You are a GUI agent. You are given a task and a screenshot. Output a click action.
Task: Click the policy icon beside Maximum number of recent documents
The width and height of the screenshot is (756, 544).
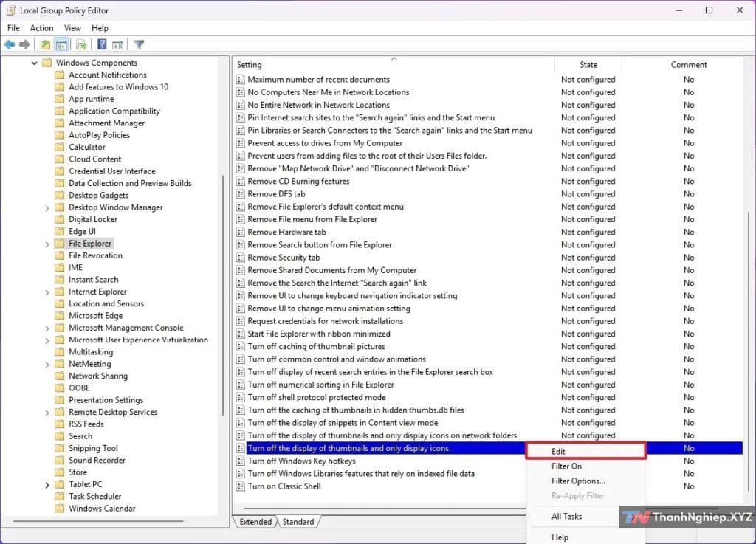click(241, 80)
